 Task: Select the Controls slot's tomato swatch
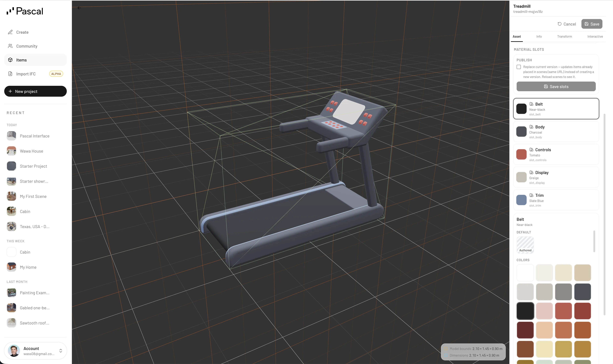[x=521, y=154]
